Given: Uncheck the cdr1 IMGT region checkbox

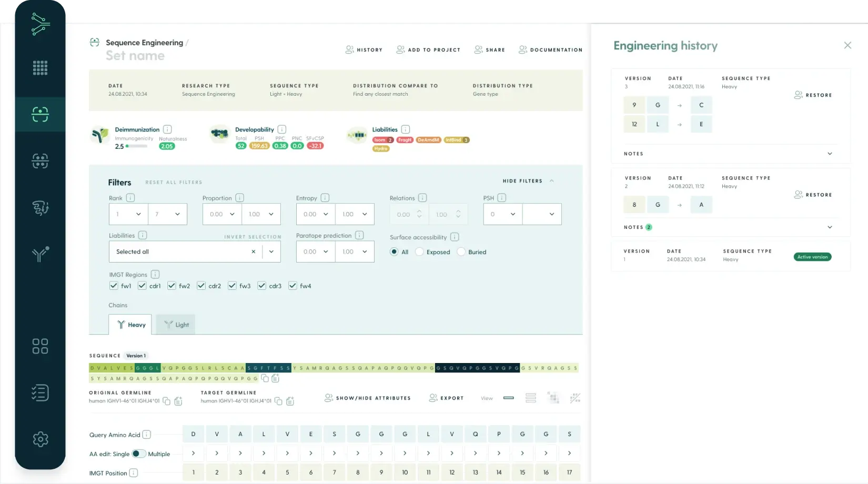Looking at the screenshot, I should (x=142, y=286).
